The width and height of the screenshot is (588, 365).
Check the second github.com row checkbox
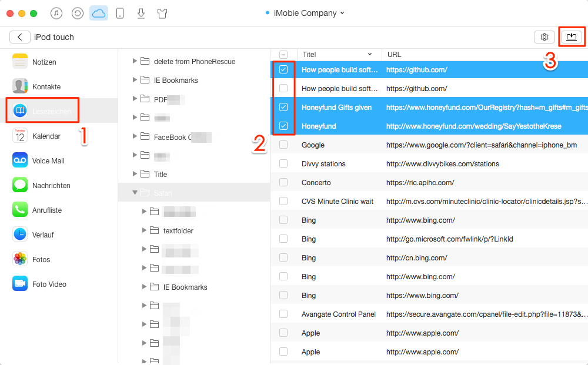(283, 88)
